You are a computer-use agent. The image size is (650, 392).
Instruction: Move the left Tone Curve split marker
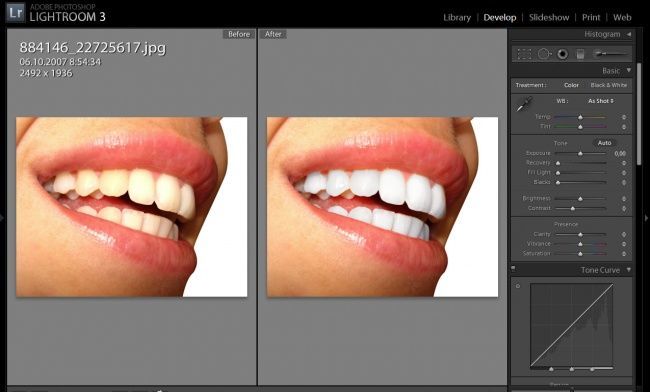tap(551, 369)
